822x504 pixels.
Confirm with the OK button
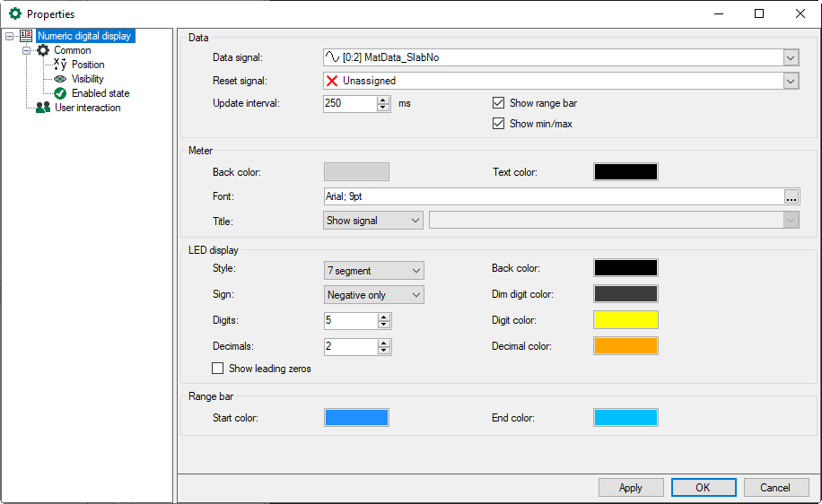(x=703, y=488)
